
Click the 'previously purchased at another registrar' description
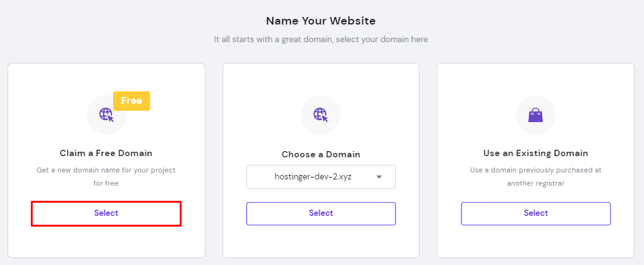coord(536,170)
